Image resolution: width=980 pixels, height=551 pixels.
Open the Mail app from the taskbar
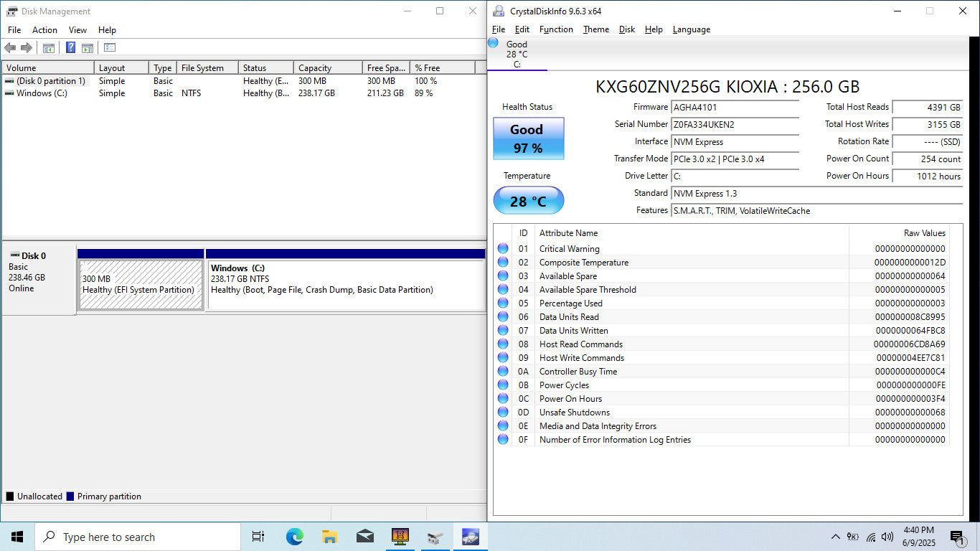point(364,537)
